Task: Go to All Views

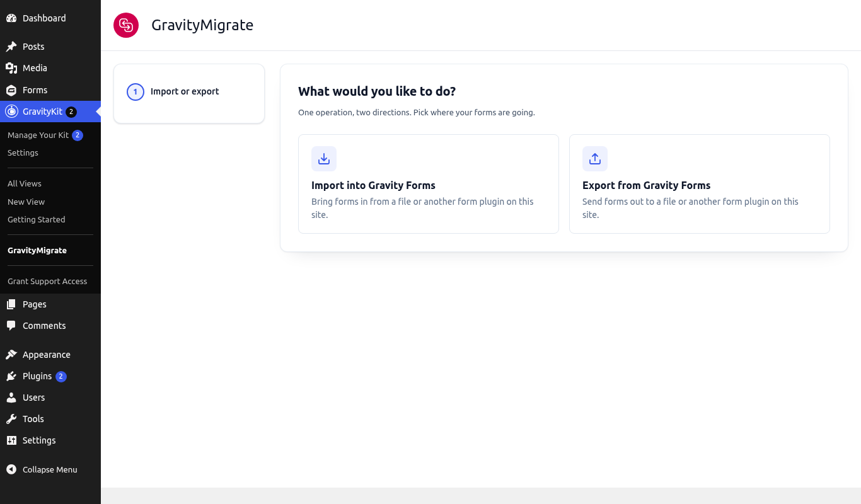Action: 50,183
